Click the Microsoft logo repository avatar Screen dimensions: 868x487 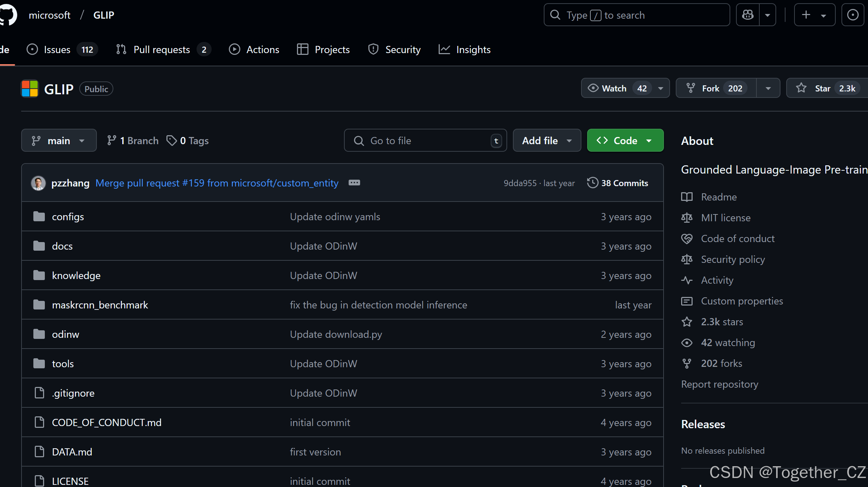[x=30, y=89]
